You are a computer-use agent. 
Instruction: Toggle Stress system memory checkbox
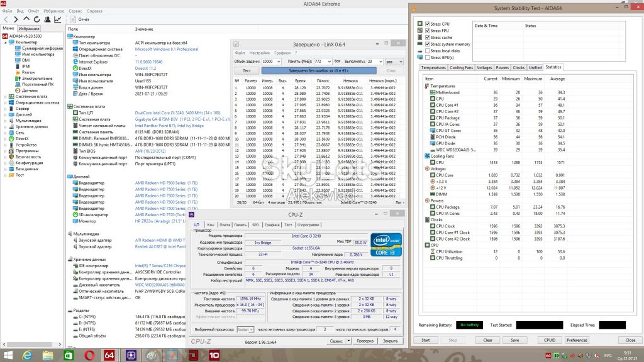click(428, 44)
